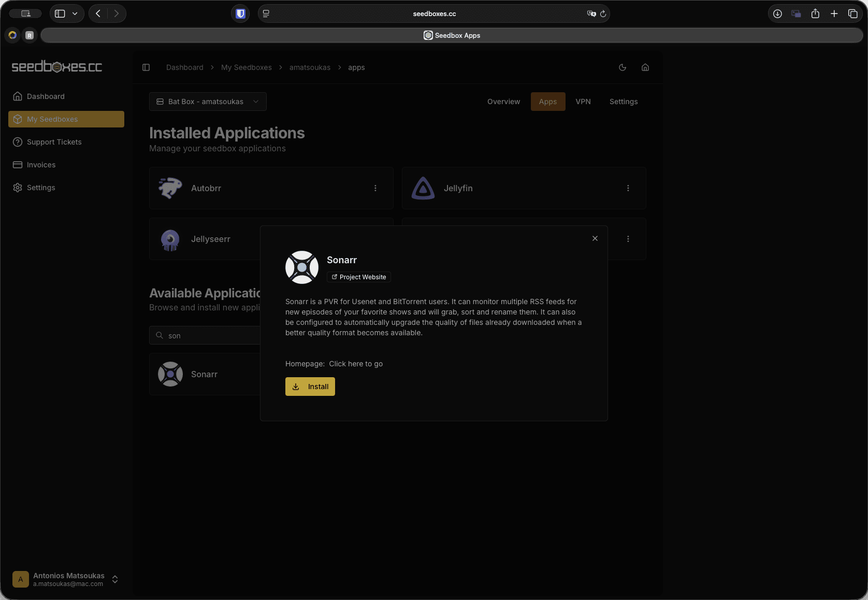This screenshot has height=600, width=868.
Task: Click the seedboxes.cc address bar
Action: [x=434, y=13]
